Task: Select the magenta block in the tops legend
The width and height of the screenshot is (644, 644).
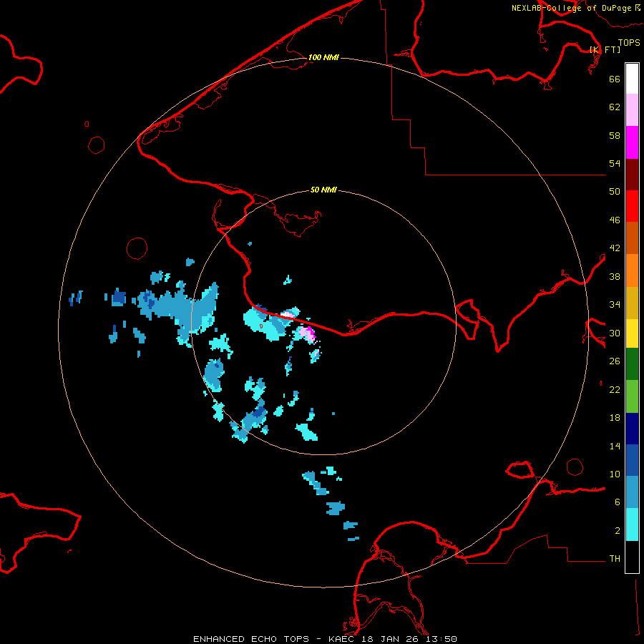Action: tap(632, 142)
